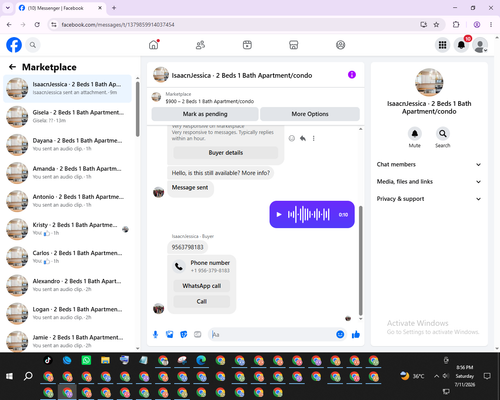Open Facebook search magnifier
Screen dimensions: 500x400
(33, 45)
